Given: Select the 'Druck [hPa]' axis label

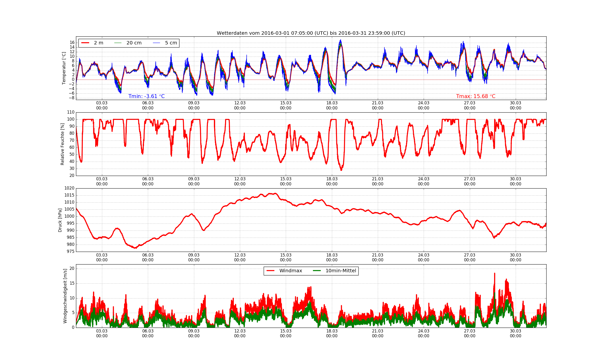Looking at the screenshot, I should point(60,220).
